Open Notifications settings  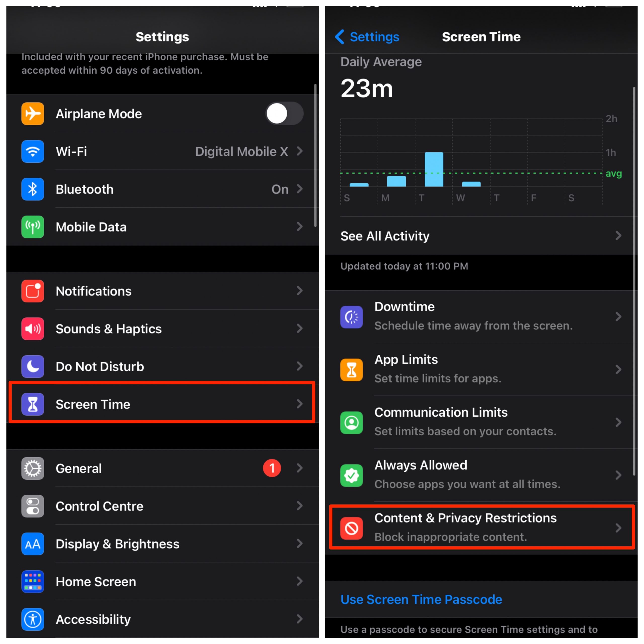point(160,289)
